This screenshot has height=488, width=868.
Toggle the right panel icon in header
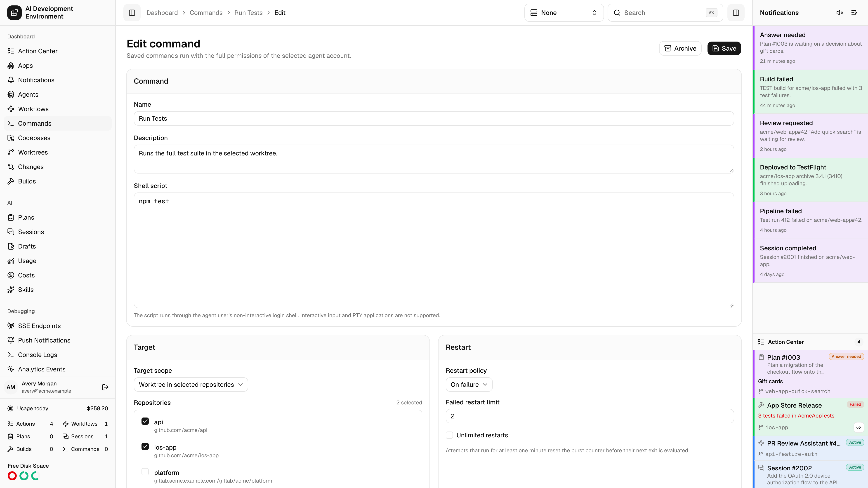[x=736, y=13]
